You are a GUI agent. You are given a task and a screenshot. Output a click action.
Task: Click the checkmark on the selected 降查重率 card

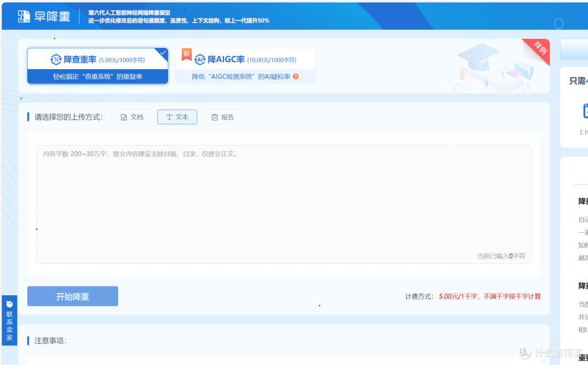click(x=163, y=52)
